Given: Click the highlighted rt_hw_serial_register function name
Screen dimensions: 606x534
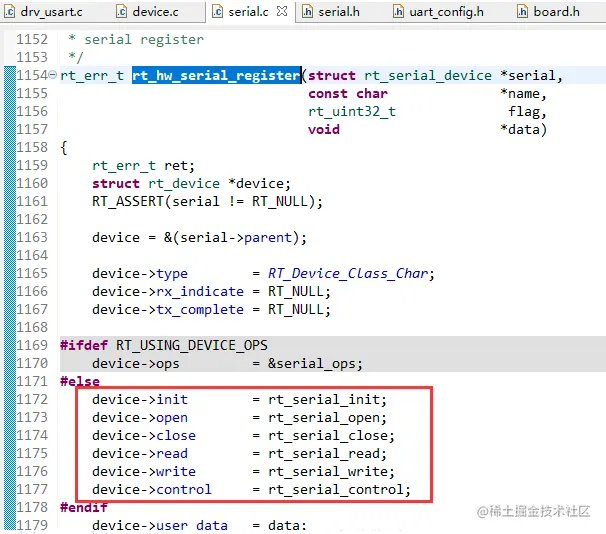Looking at the screenshot, I should pyautogui.click(x=216, y=75).
